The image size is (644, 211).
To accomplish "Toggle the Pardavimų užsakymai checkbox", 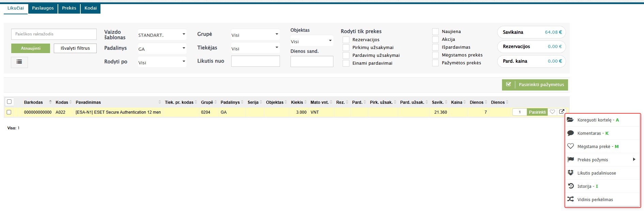I will tap(346, 55).
